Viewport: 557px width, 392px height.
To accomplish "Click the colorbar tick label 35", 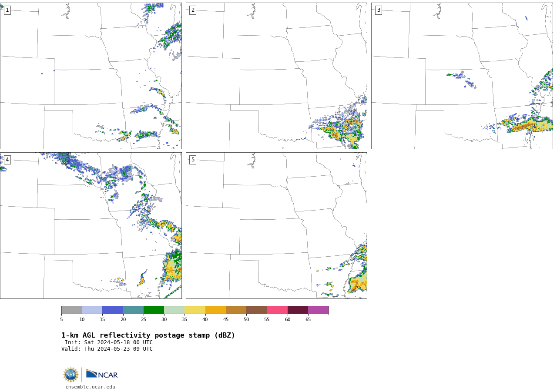I will click(x=185, y=320).
